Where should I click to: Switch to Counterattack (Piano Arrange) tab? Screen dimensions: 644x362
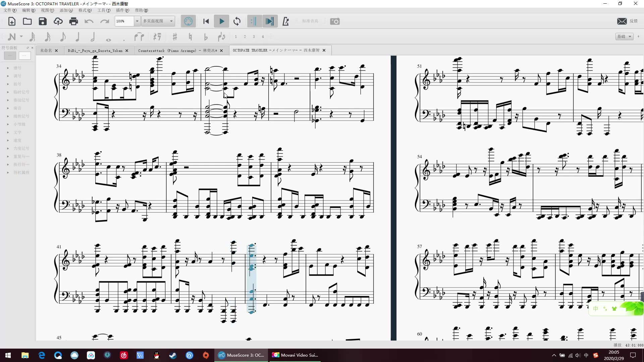[177, 51]
